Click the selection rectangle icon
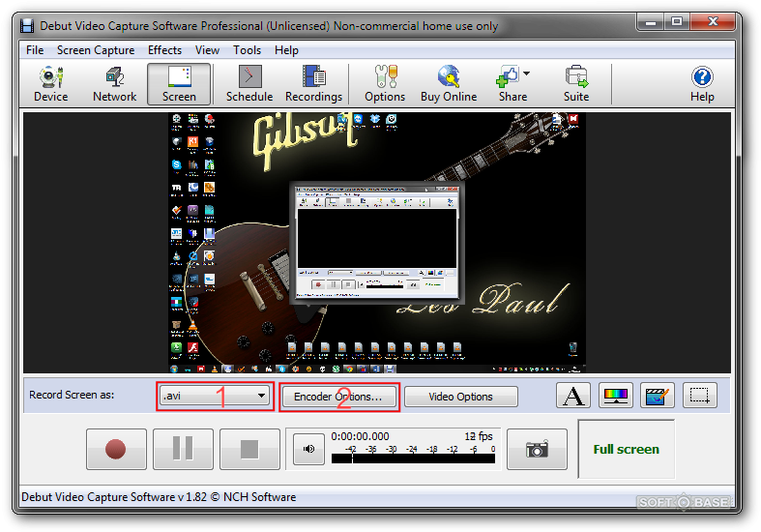Screen dimensions: 761x532 [x=699, y=395]
